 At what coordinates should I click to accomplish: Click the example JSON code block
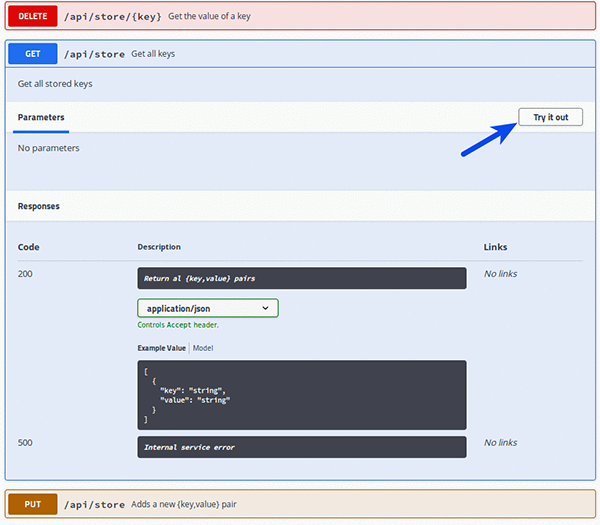[302, 395]
